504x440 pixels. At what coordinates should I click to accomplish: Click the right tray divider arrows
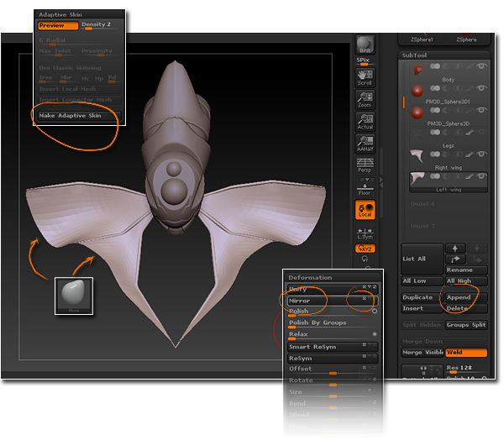click(381, 182)
